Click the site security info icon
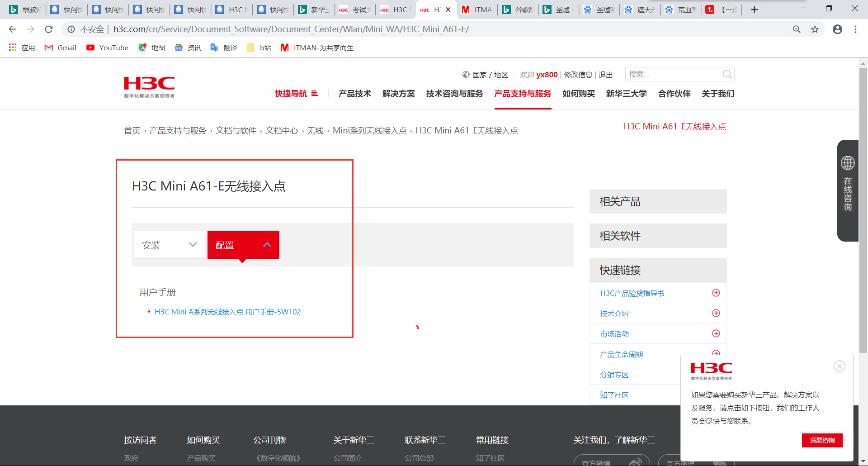The image size is (868, 466). pyautogui.click(x=71, y=29)
